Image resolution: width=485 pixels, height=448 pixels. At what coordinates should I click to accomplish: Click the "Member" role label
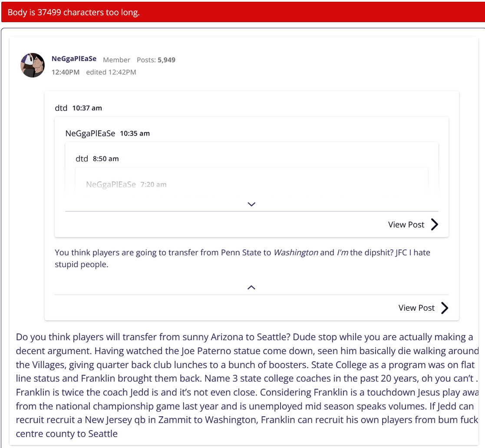pyautogui.click(x=116, y=60)
